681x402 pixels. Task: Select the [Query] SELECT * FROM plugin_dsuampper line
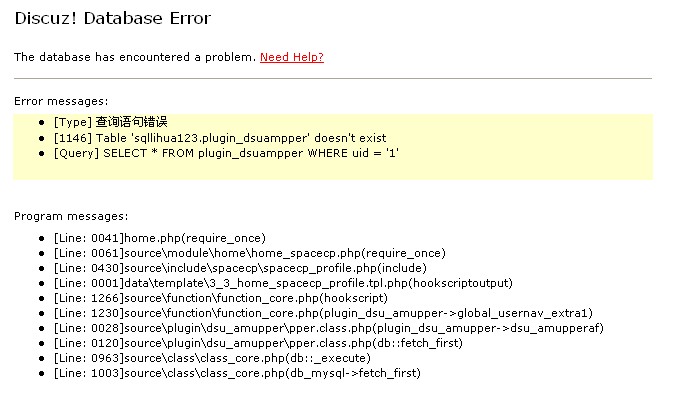pyautogui.click(x=226, y=153)
